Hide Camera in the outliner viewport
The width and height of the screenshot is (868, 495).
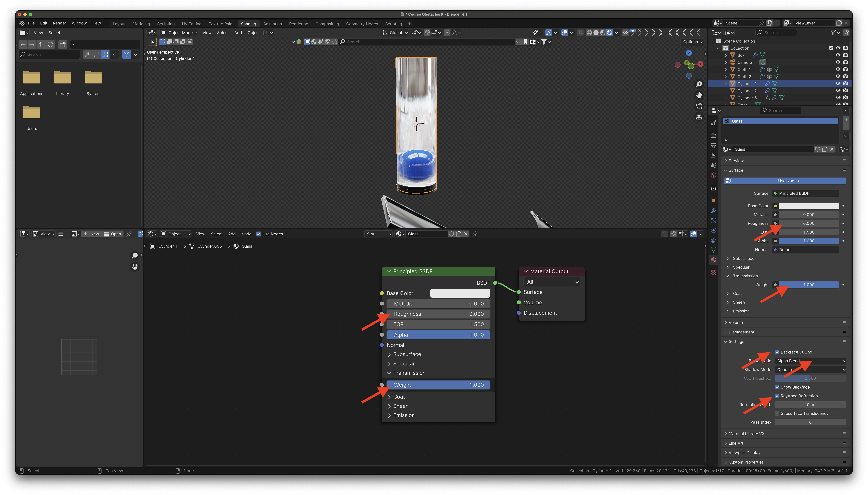838,62
